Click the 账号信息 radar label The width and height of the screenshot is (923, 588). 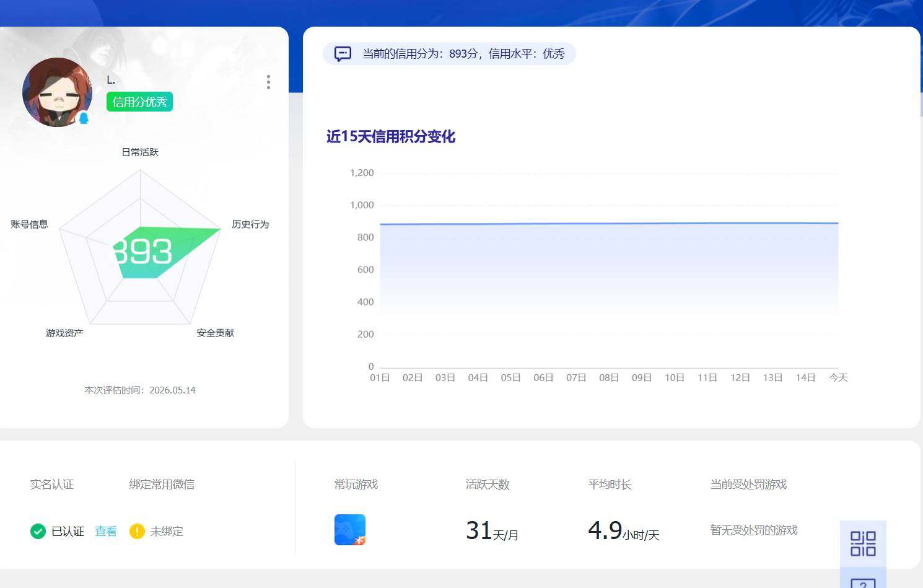pos(29,224)
